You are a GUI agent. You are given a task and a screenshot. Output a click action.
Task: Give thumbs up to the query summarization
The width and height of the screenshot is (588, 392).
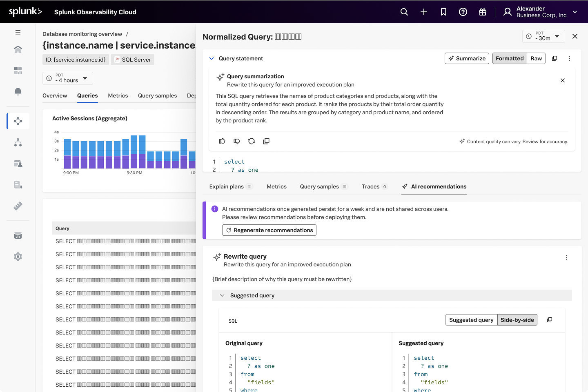(222, 141)
